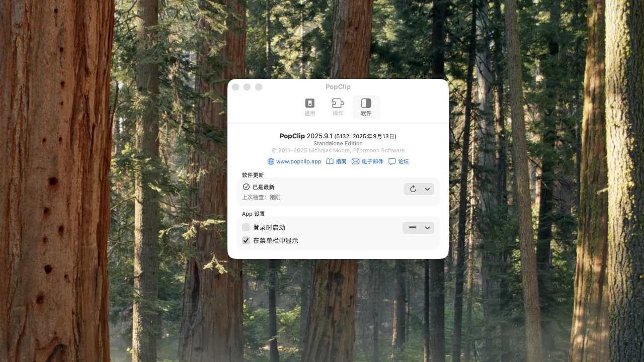Switch to the 软件 tab
This screenshot has height=362, width=644.
366,107
